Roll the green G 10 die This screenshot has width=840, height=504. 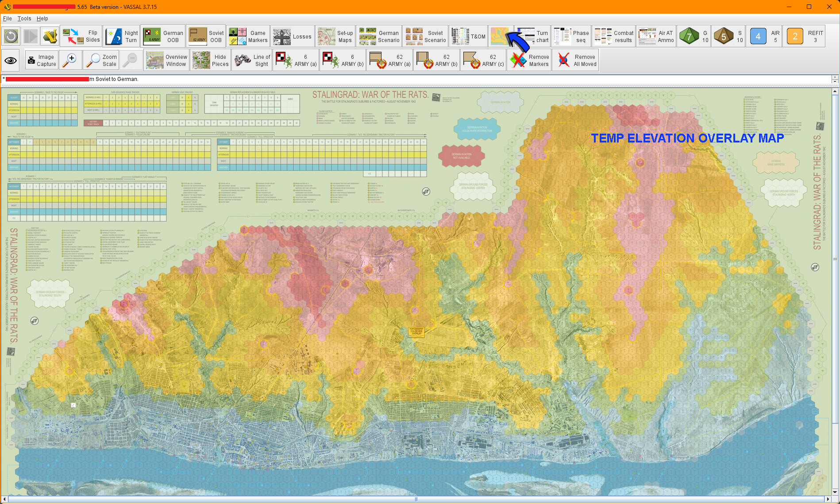694,36
